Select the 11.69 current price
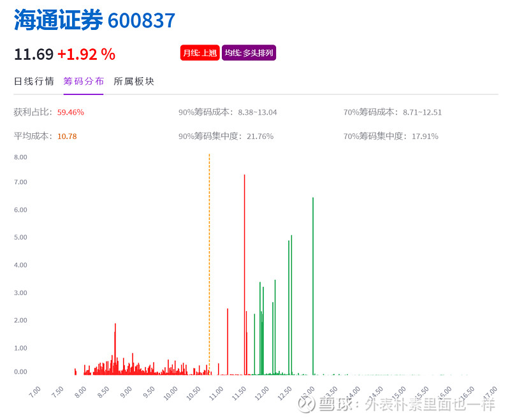Image resolution: width=510 pixels, height=420 pixels. (34, 54)
